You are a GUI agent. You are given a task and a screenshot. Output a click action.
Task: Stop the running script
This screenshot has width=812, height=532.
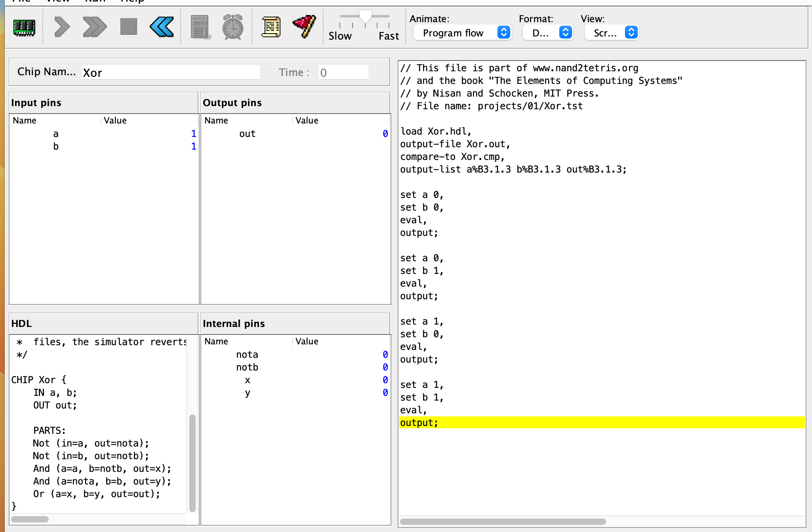(129, 27)
